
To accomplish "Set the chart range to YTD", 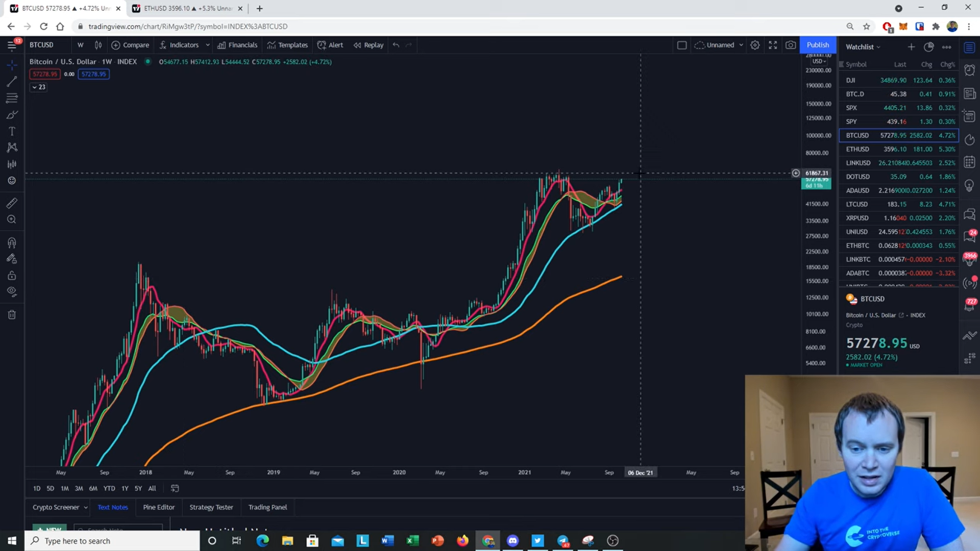I will click(x=109, y=488).
